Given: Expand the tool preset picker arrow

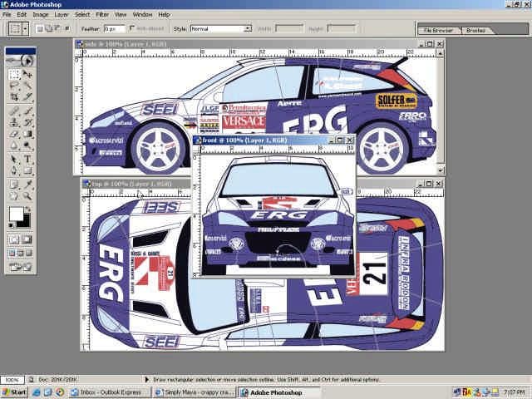Looking at the screenshot, I should (x=26, y=28).
